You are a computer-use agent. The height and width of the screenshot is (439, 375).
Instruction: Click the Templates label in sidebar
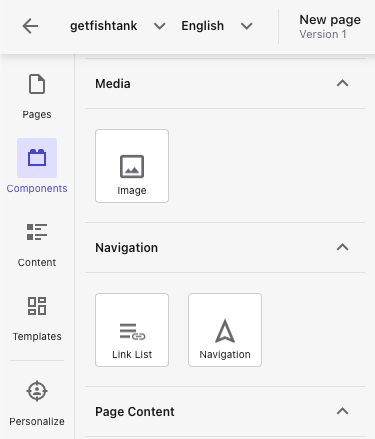coord(37,336)
